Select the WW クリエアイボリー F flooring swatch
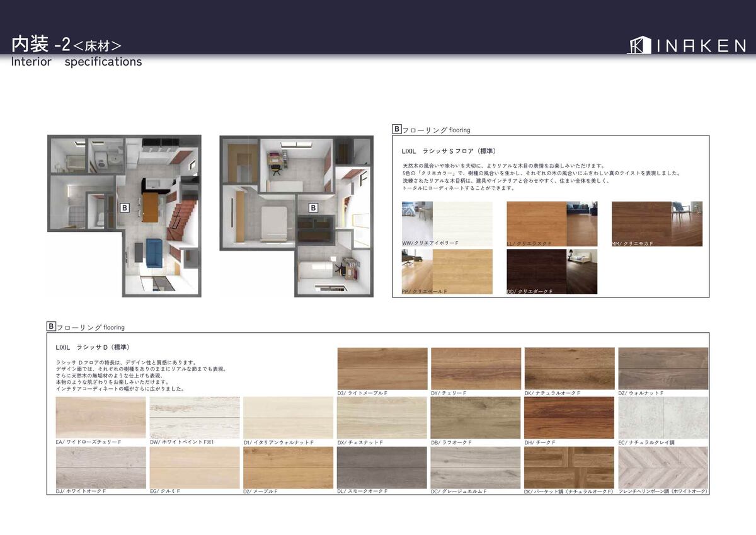Viewport: 756px width, 535px height. tap(447, 223)
